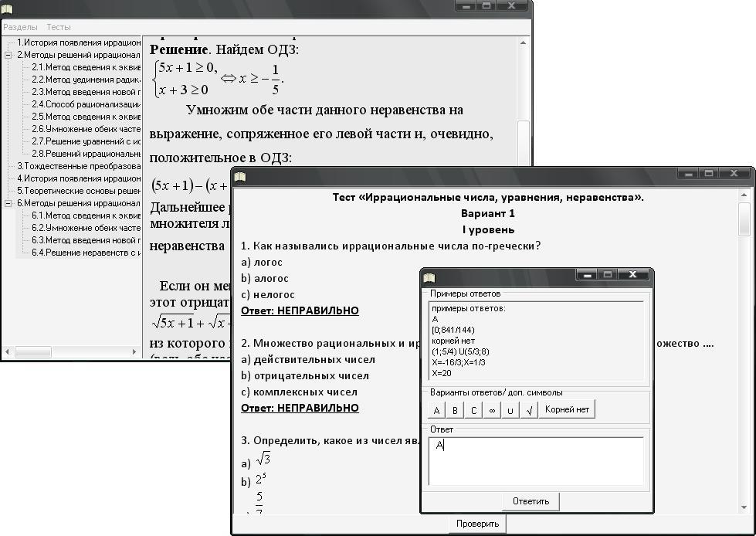This screenshot has width=756, height=536.
Task: Insert answer variant A button
Action: pyautogui.click(x=436, y=410)
